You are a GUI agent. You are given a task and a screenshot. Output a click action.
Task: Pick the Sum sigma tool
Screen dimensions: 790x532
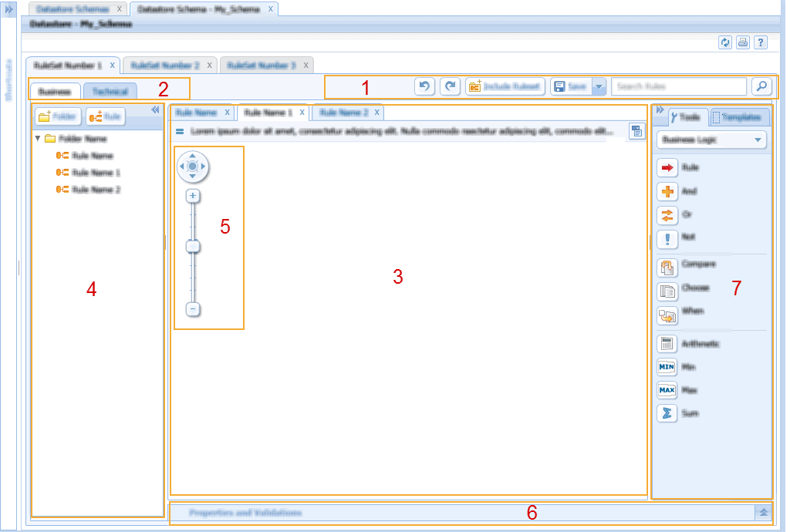(667, 414)
